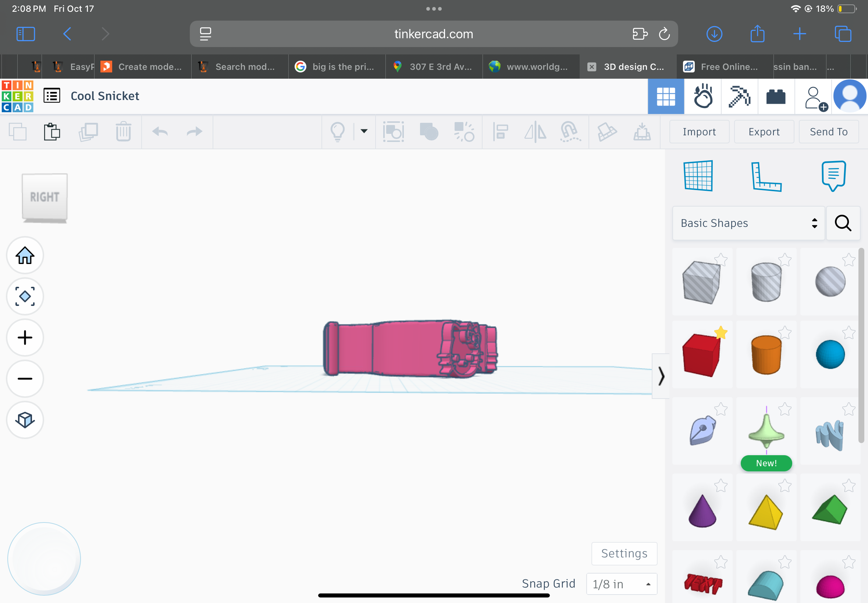The height and width of the screenshot is (603, 868).
Task: Open the design list icon beside Cool Snicket
Action: tap(52, 96)
